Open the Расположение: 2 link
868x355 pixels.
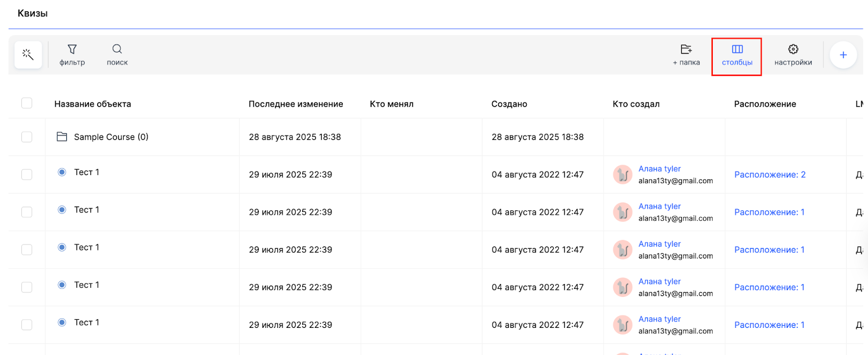[x=770, y=175]
